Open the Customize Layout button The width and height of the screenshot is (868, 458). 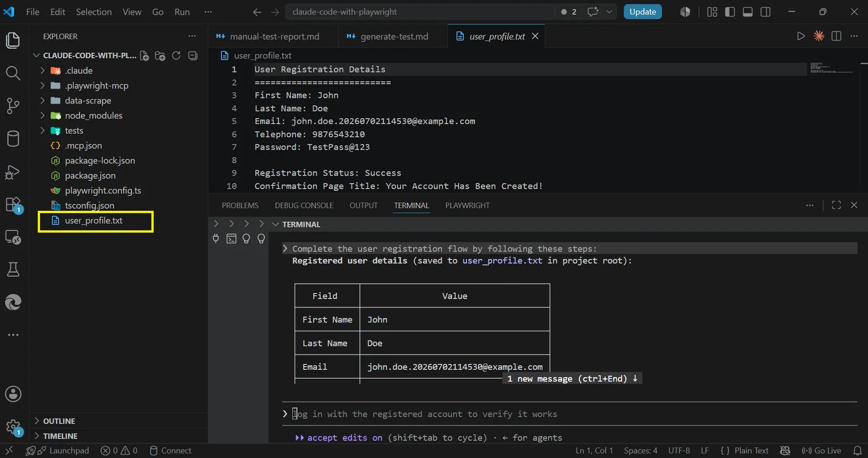tap(712, 12)
